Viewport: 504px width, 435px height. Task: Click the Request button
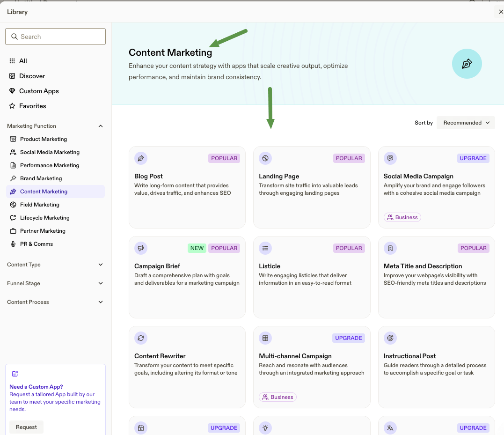(x=26, y=427)
